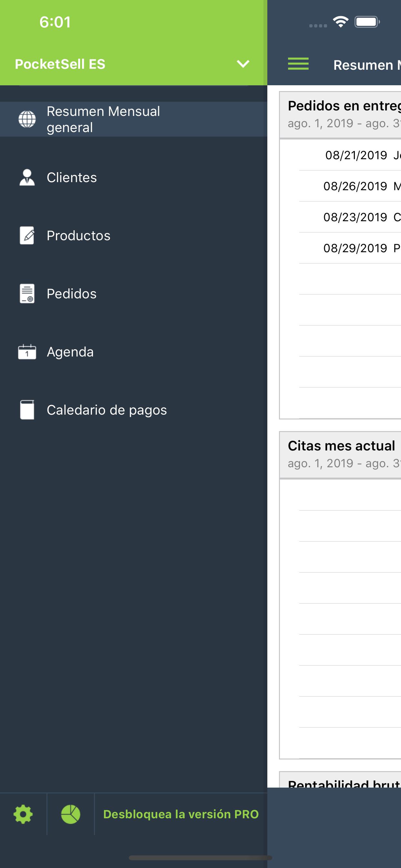Screen dimensions: 401x868
Task: Open the Clientes menu entry
Action: pyautogui.click(x=71, y=178)
